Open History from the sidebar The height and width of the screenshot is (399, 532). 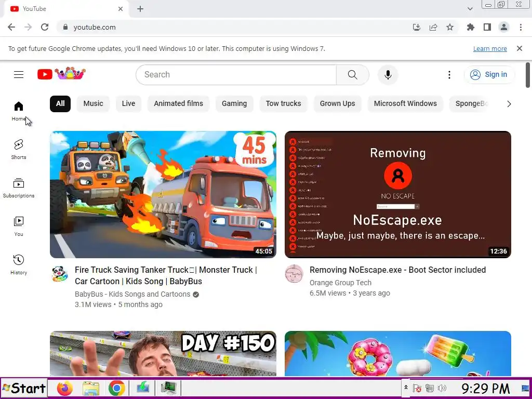tap(19, 264)
